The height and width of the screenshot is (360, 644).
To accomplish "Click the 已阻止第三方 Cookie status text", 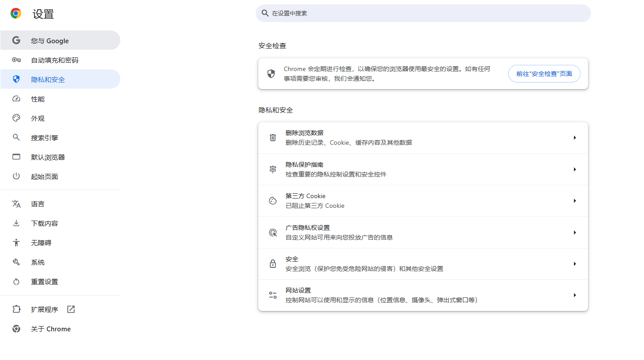I will 315,206.
